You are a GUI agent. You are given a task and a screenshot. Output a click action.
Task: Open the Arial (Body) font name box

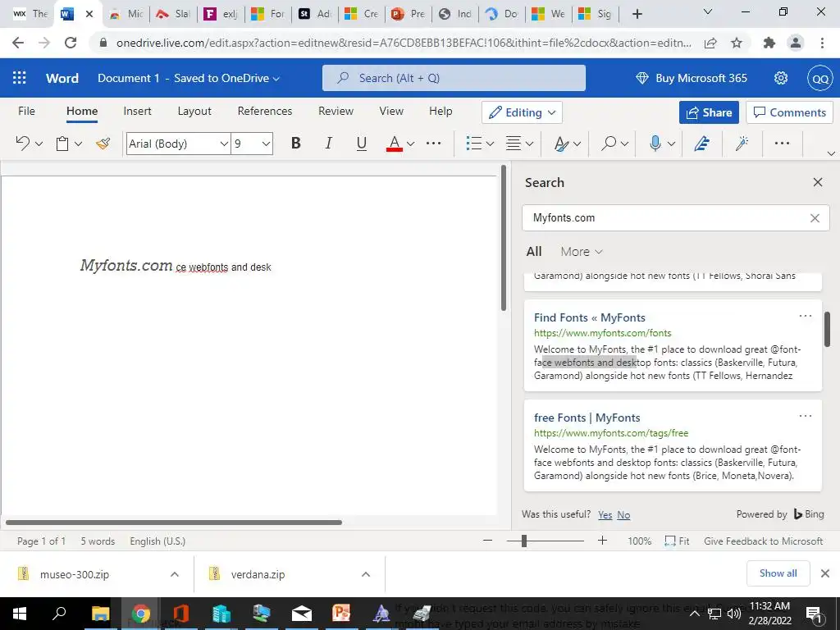[178, 144]
